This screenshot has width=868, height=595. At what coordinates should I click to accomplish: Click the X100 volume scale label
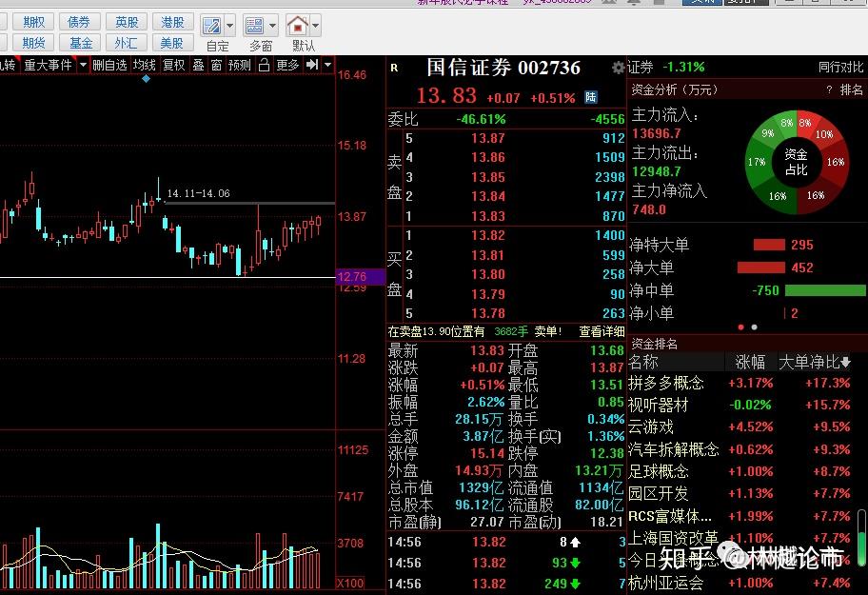350,584
